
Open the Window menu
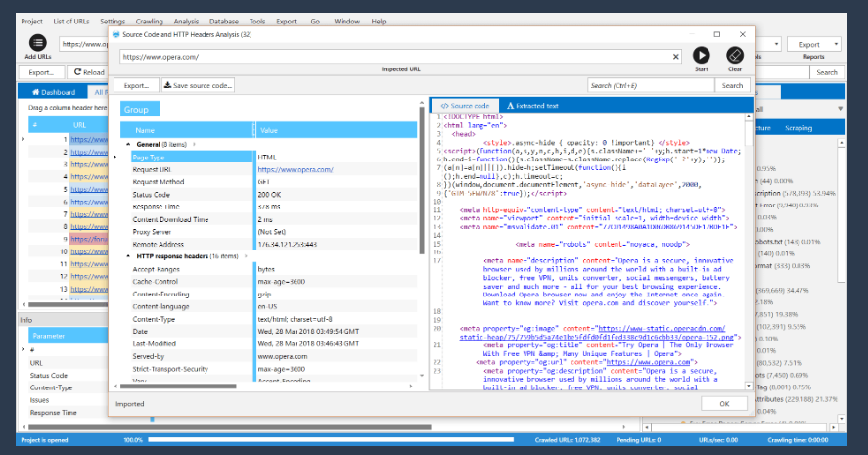pyautogui.click(x=346, y=21)
